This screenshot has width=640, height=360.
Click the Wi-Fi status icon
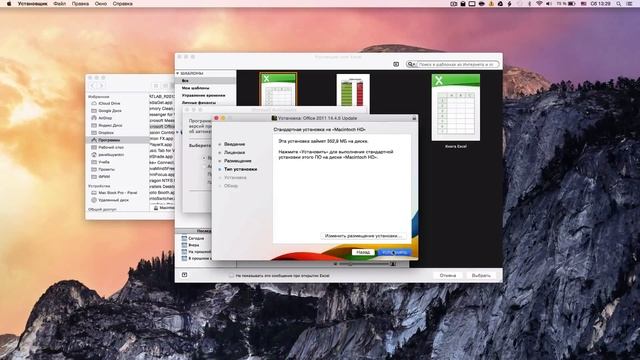(x=539, y=4)
